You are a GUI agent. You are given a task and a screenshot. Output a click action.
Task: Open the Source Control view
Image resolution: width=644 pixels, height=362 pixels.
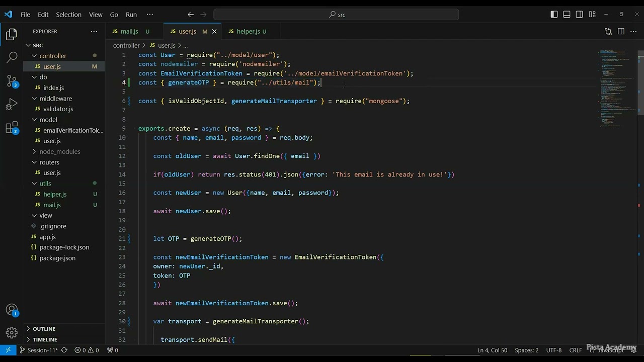(x=12, y=81)
